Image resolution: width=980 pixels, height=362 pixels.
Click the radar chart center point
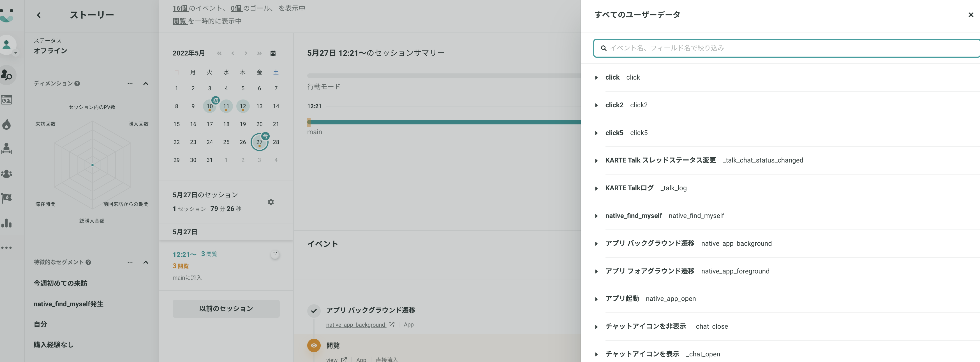pos(93,165)
